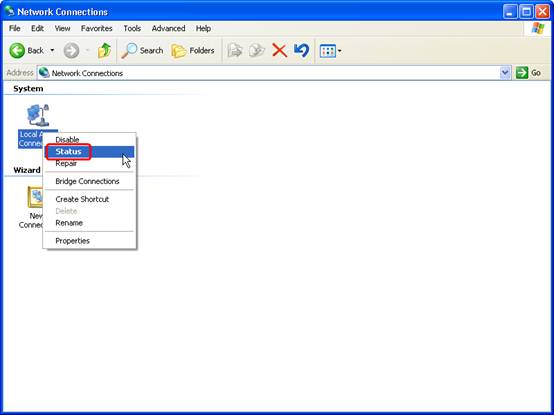Open the New Connection Wizard icon
This screenshot has height=415, width=554.
point(35,197)
